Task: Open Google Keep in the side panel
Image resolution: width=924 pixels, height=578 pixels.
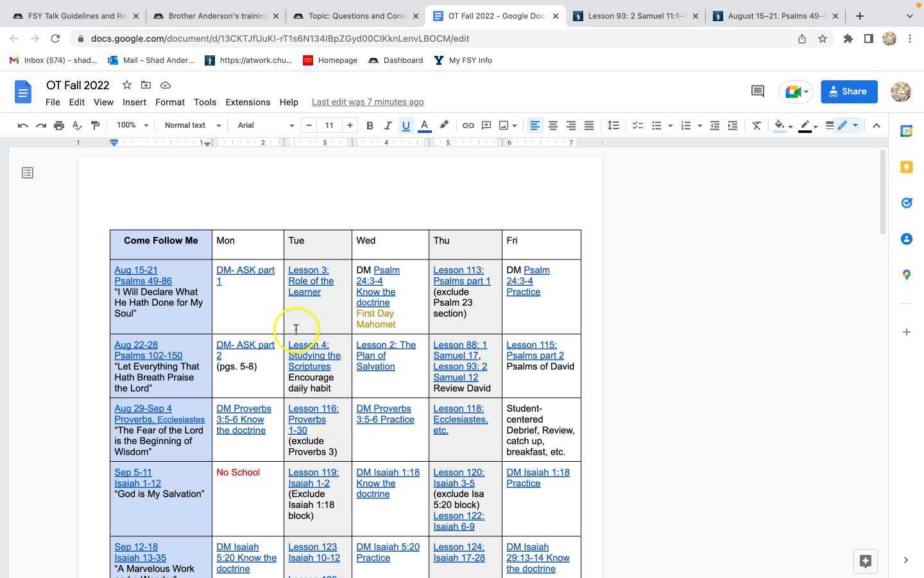Action: 907,166
